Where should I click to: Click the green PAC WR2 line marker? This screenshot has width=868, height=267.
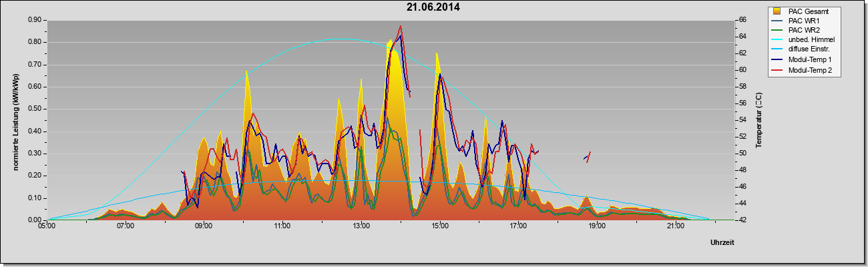tap(777, 30)
